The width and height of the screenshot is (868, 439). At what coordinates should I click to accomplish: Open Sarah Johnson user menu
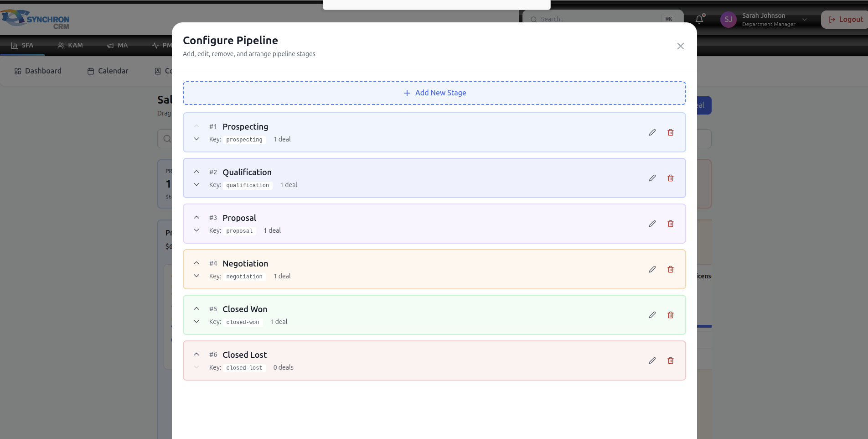(764, 20)
